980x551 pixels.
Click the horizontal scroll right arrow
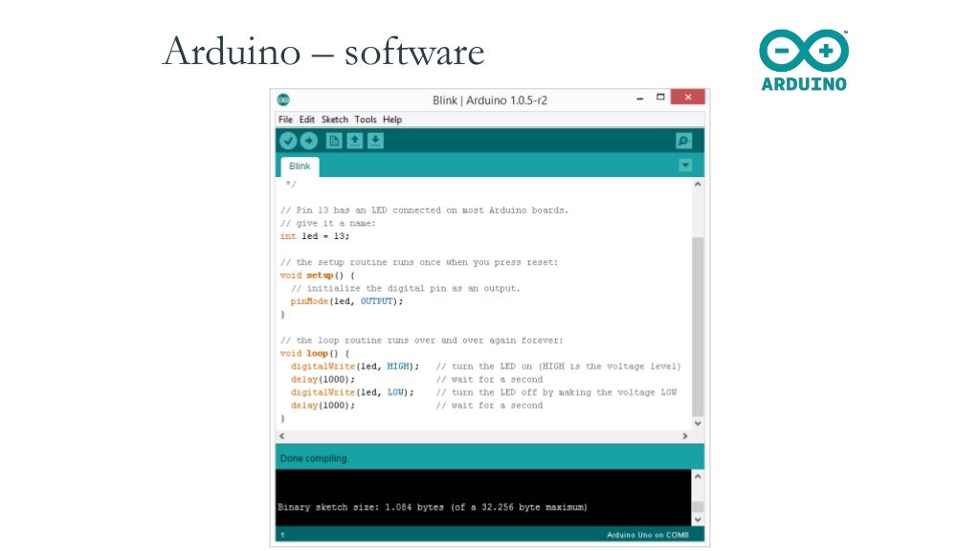(x=685, y=436)
